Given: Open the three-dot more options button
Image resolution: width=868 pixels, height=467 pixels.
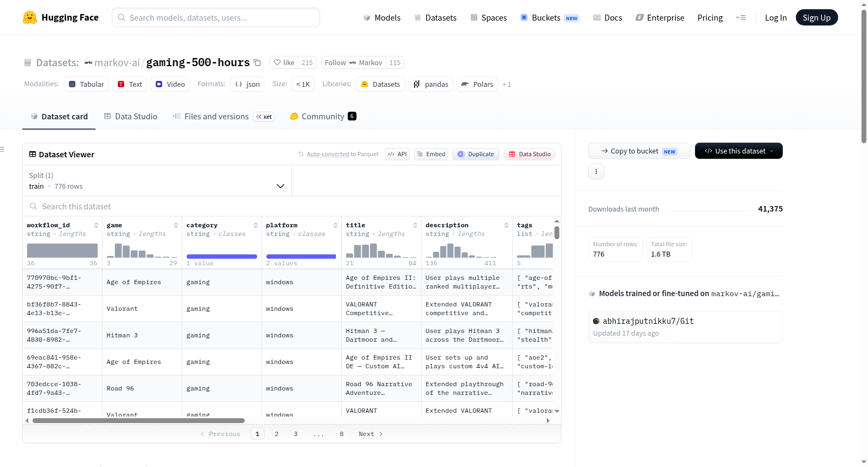Looking at the screenshot, I should click(x=596, y=171).
